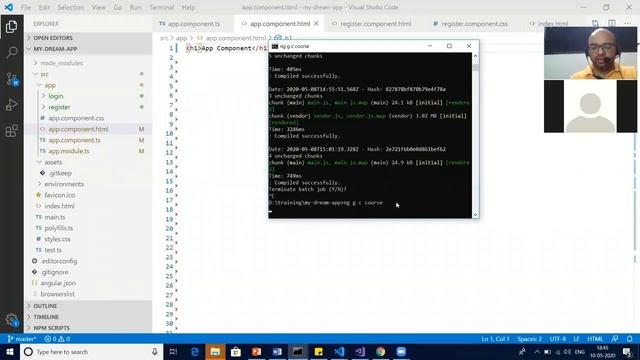Screen dimensions: 640x360
Task: Open editor More Actions ellipsis
Action: point(628,23)
